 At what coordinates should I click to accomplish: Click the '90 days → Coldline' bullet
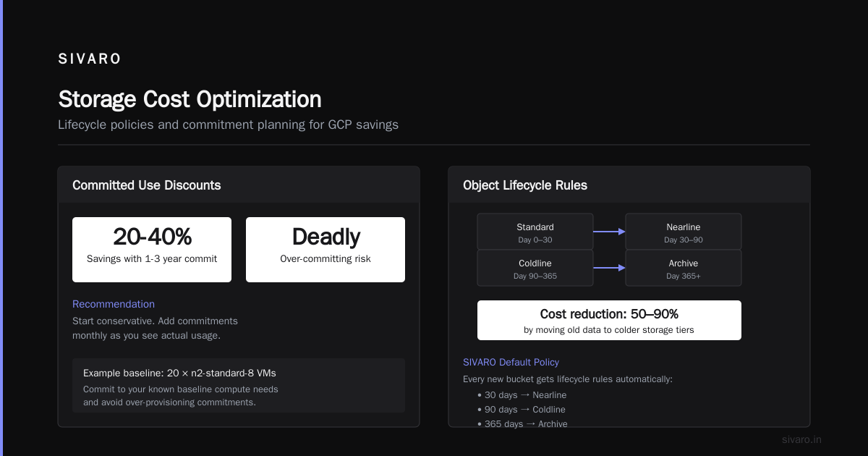point(521,410)
